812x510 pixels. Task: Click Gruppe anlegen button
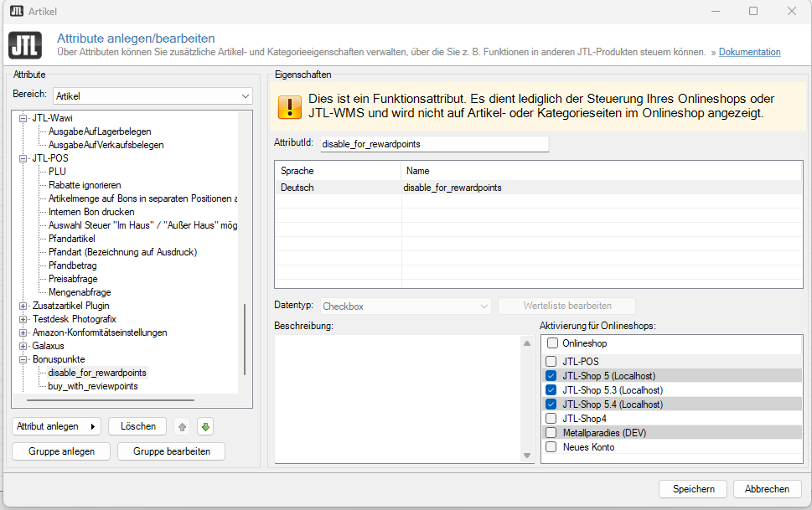61,451
